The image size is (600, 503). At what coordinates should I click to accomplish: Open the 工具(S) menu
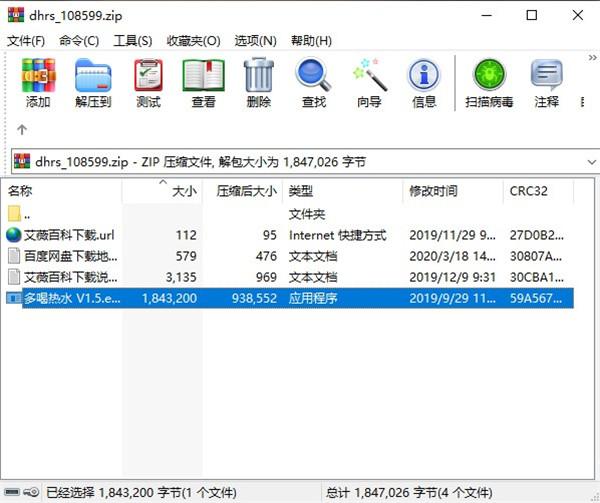click(133, 41)
